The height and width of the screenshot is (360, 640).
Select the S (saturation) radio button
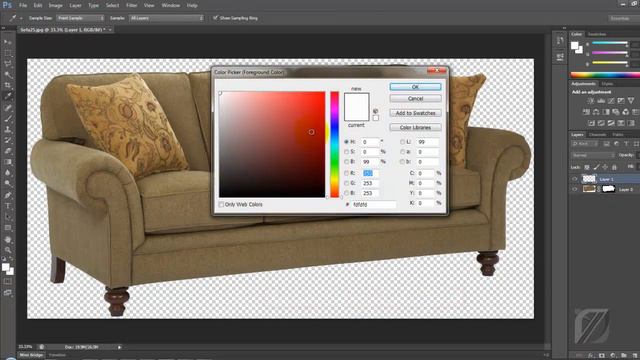[x=347, y=151]
